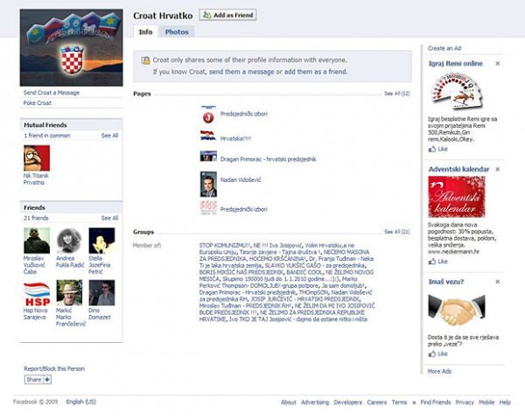Viewport: 525px width, 420px height.
Task: Open the Igraj Remi online ad title
Action: (x=456, y=64)
